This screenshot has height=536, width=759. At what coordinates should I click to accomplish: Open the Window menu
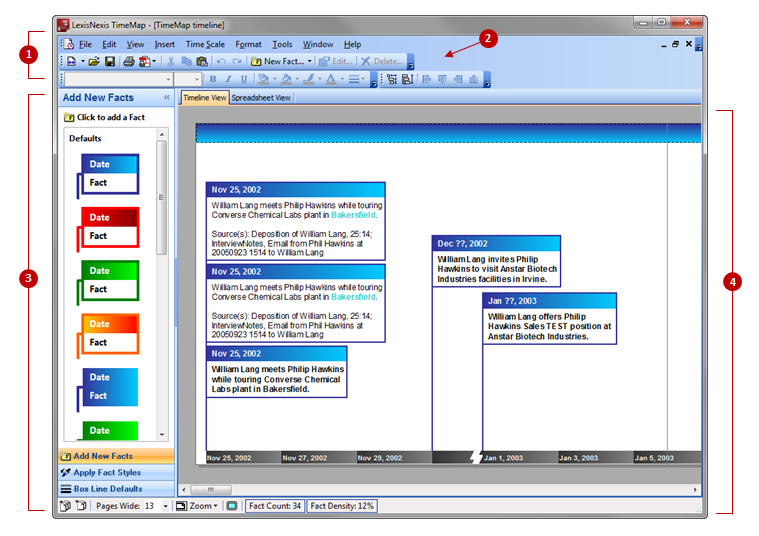click(318, 45)
